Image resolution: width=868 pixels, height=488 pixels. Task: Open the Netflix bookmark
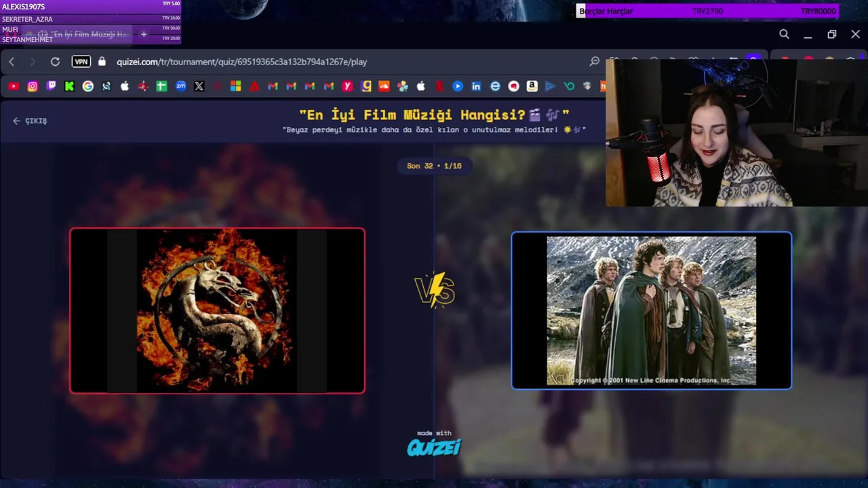439,86
